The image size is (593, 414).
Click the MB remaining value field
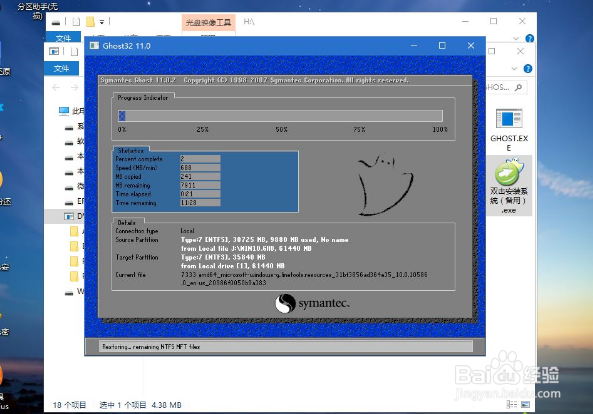200,185
